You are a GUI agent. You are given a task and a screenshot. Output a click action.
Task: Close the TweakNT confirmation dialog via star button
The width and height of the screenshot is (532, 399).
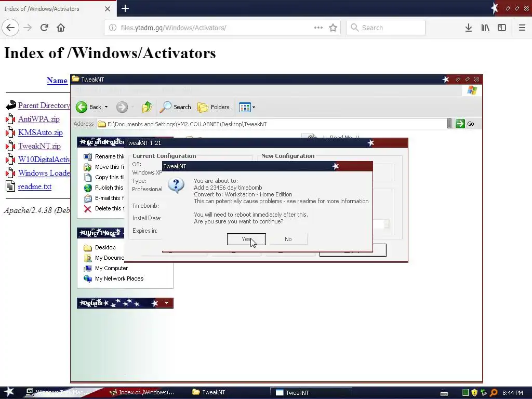336,166
